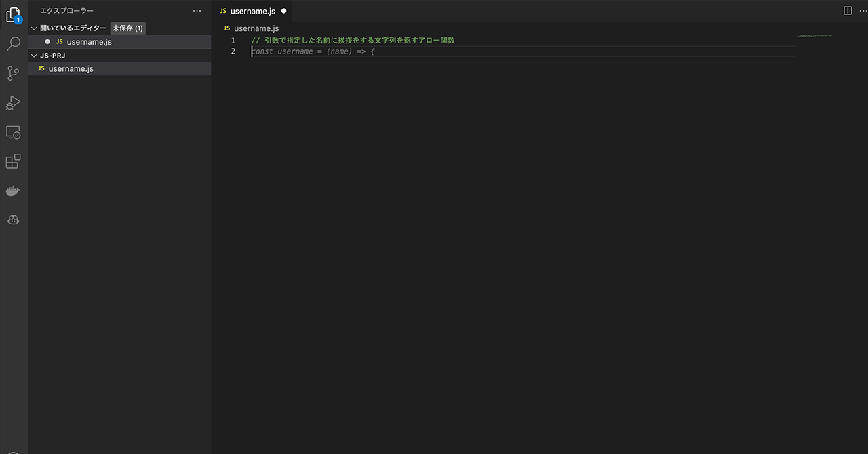
Task: Click the unsaved dot on username.js tab
Action: (283, 11)
